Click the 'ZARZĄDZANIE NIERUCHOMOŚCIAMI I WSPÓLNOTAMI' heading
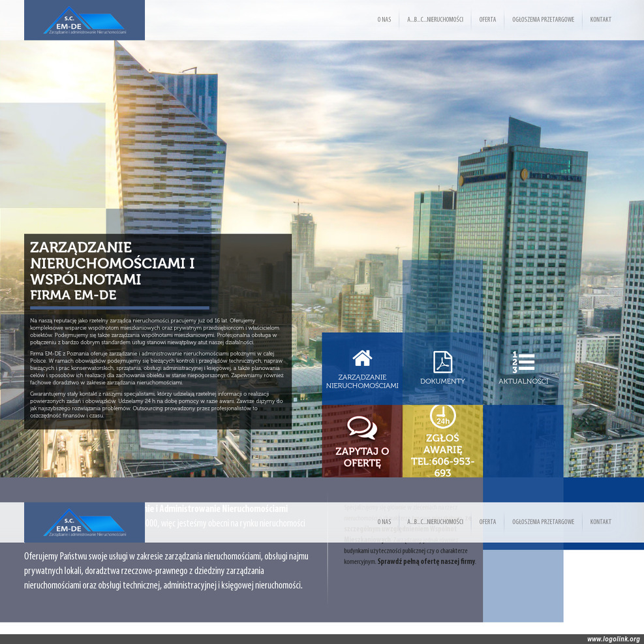The width and height of the screenshot is (644, 644). point(112,263)
